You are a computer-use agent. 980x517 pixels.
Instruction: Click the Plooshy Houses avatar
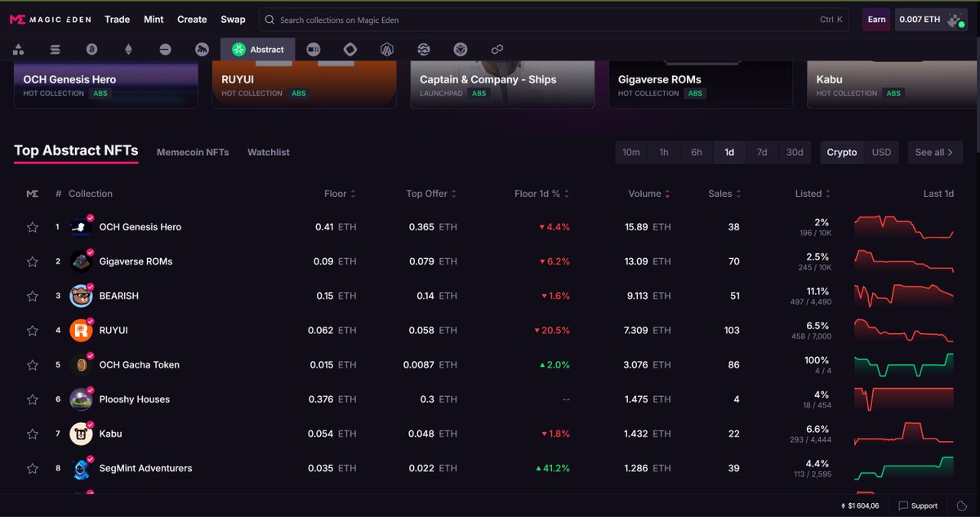(x=80, y=399)
